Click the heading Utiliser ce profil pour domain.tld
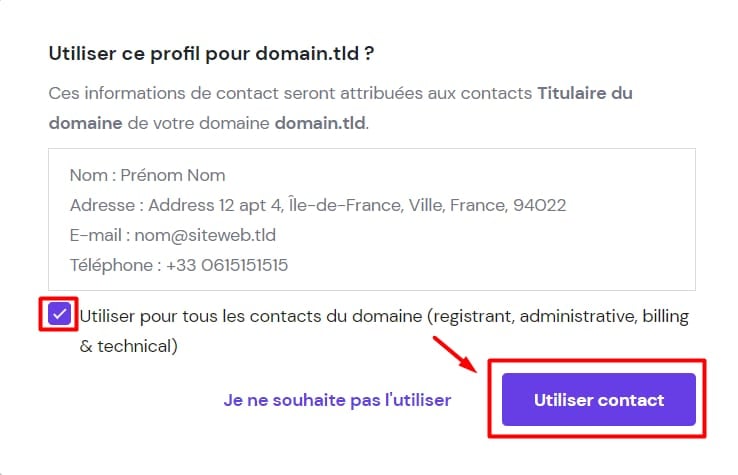 (218, 51)
